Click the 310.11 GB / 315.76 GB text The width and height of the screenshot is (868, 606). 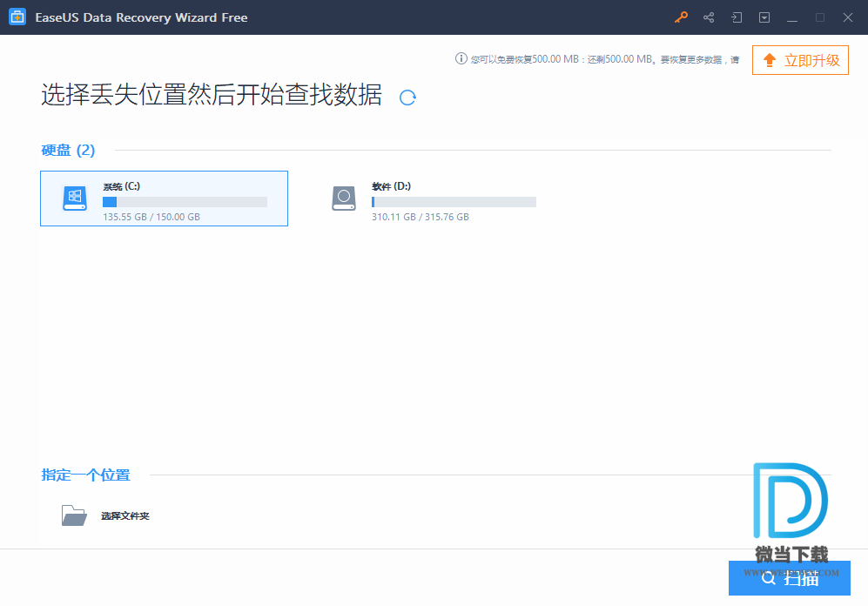point(421,217)
